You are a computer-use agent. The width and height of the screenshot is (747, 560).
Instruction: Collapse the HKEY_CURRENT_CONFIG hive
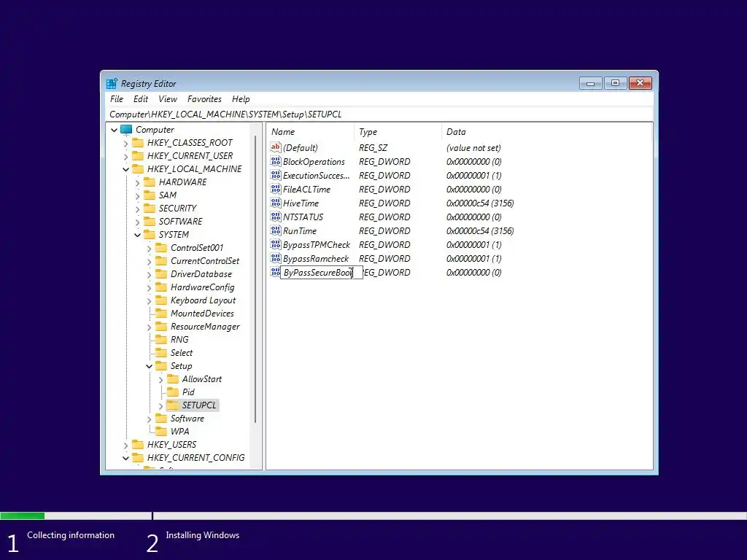point(125,458)
